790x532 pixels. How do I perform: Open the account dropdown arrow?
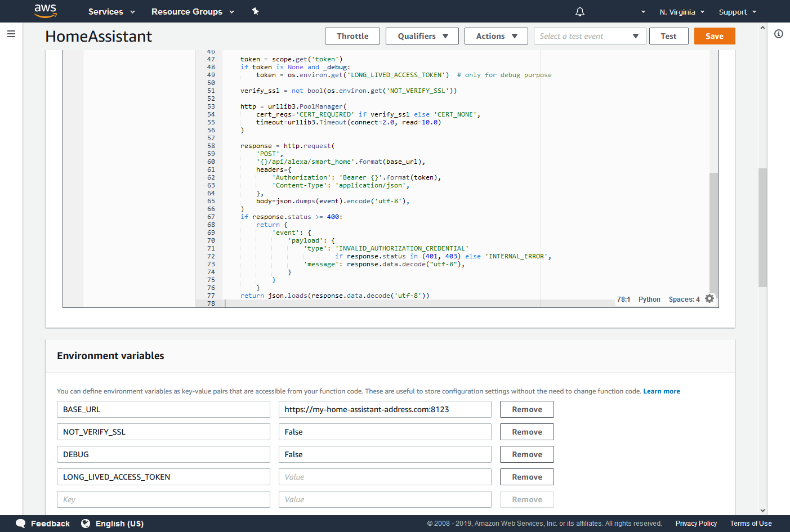[643, 12]
